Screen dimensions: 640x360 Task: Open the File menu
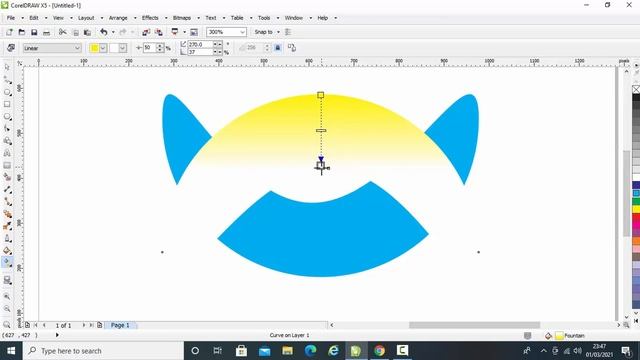[11, 18]
